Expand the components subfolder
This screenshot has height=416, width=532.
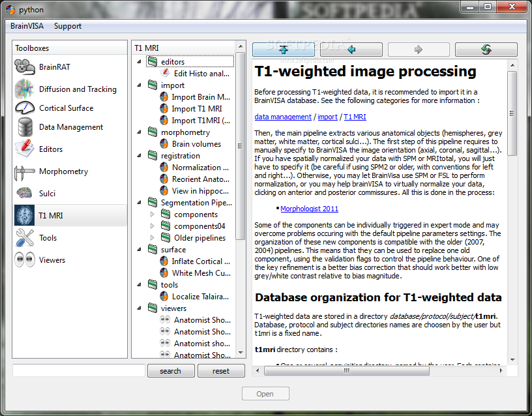152,214
